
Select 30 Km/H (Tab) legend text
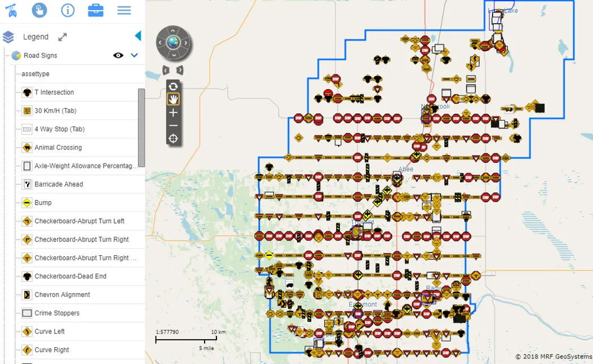[x=56, y=111]
